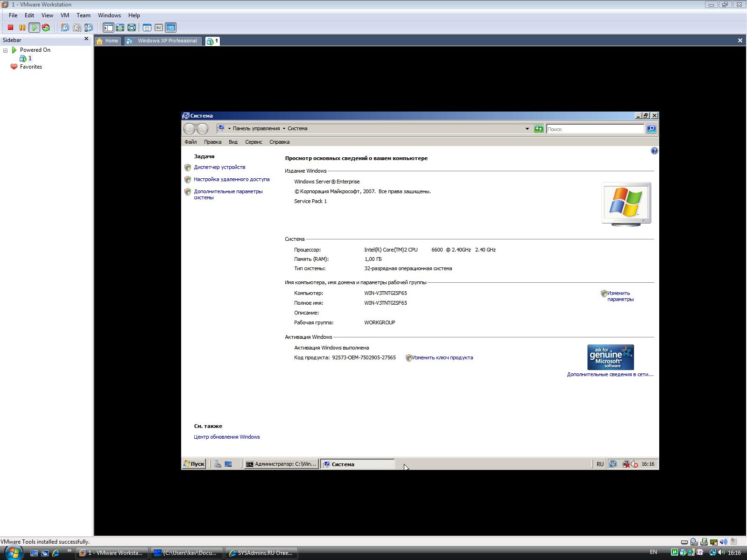Click the RU language indicator in guest
This screenshot has width=747, height=560.
tap(600, 464)
